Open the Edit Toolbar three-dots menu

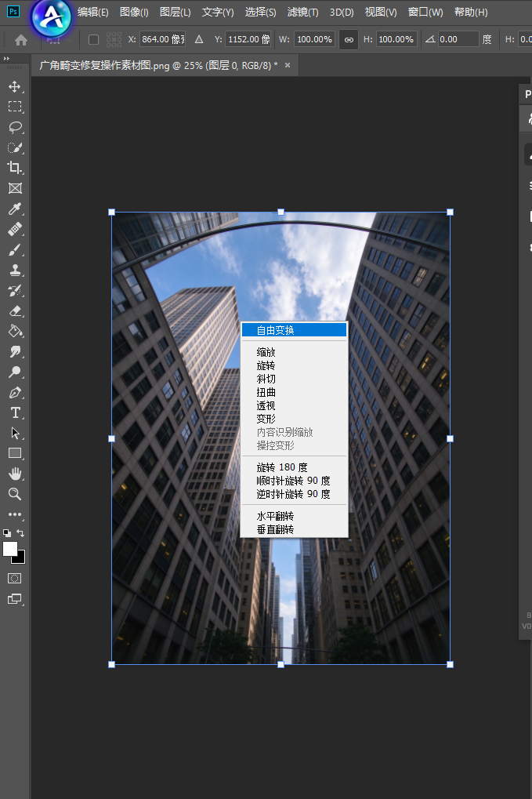(x=15, y=514)
